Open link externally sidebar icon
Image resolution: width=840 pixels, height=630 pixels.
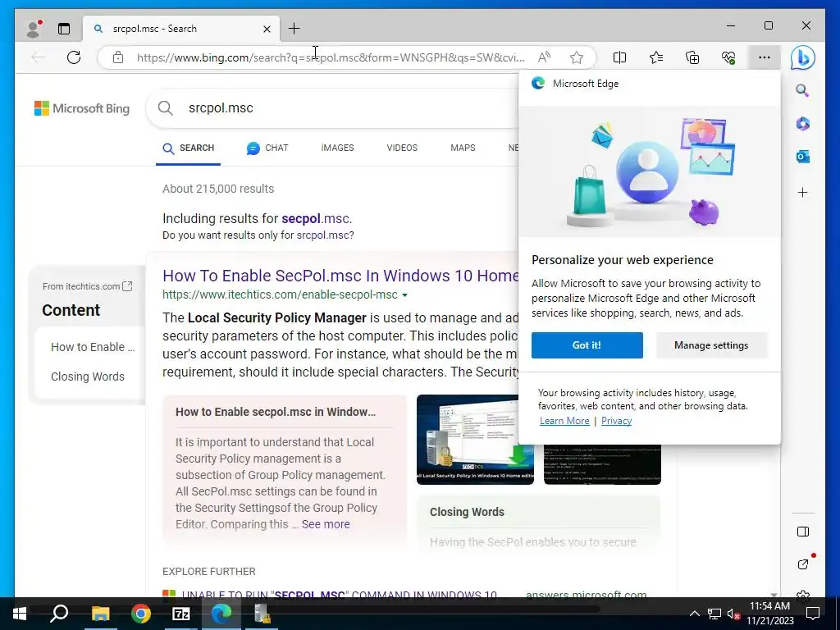pos(802,564)
